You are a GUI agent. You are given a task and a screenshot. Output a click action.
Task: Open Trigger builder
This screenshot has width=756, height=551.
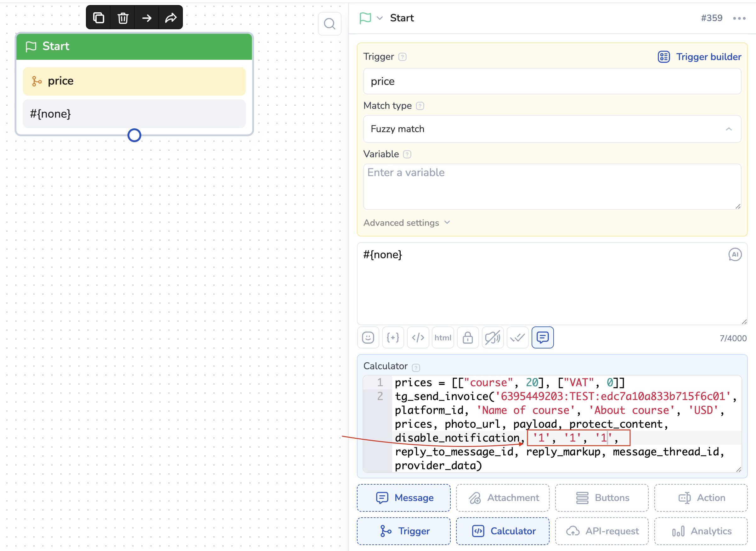coord(700,57)
